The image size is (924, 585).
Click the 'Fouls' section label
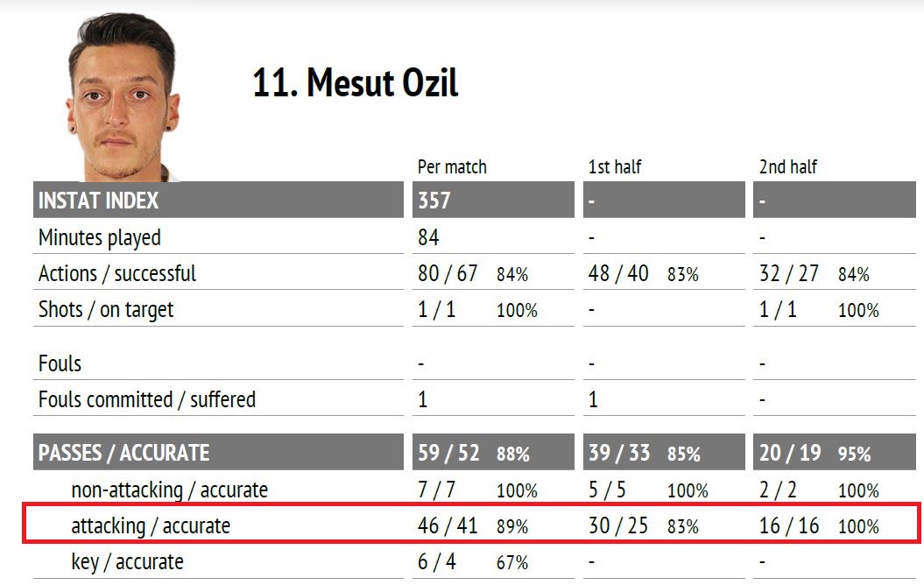point(60,363)
